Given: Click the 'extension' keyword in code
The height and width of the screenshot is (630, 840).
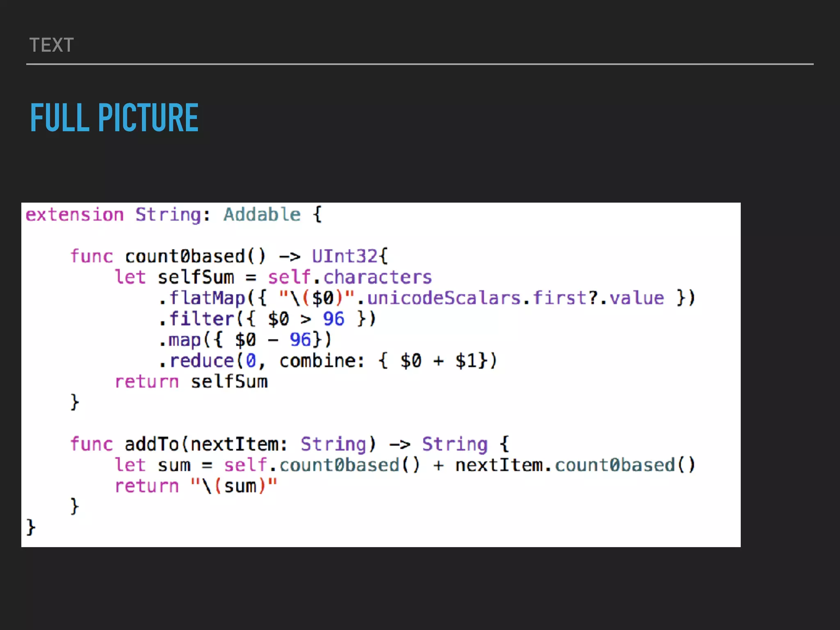Looking at the screenshot, I should [x=75, y=215].
